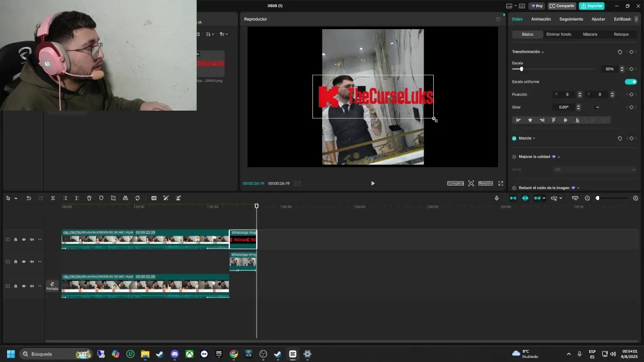Toggle the Escala uniforme switch
This screenshot has height=362, width=644.
point(631,81)
